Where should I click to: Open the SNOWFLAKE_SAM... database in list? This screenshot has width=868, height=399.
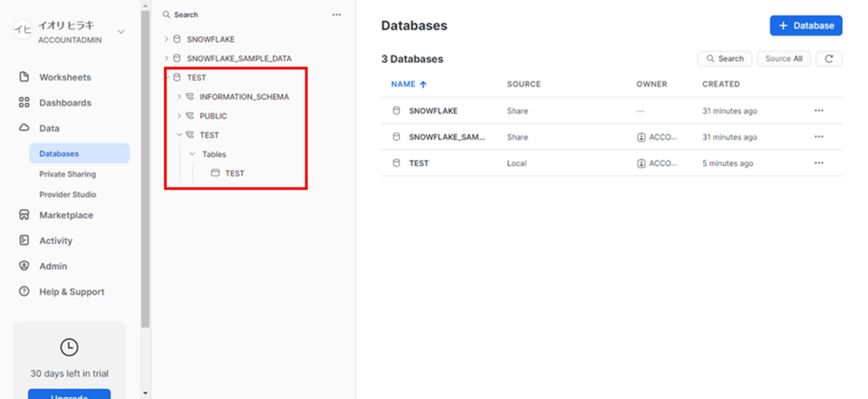tap(447, 137)
